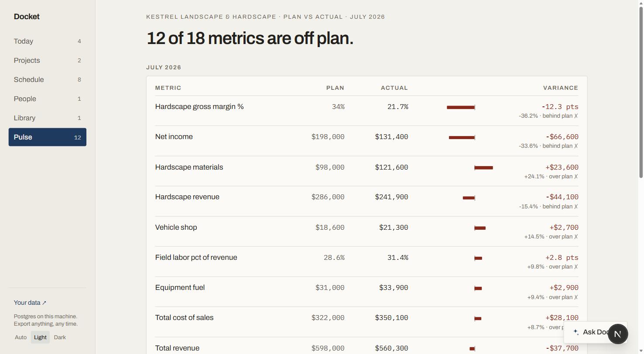644x354 pixels.
Task: Click the cross mark in Equipment fuel row
Action: point(576,297)
